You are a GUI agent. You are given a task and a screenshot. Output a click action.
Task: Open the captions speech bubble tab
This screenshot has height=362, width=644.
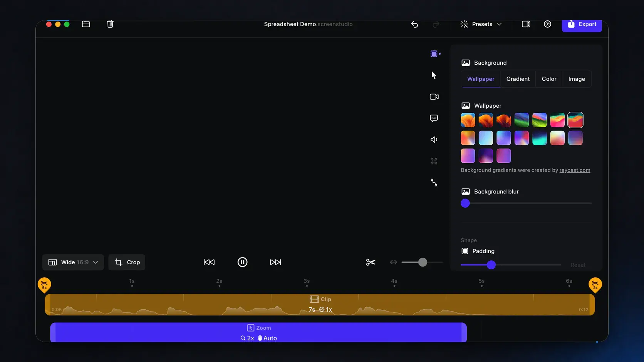[434, 118]
